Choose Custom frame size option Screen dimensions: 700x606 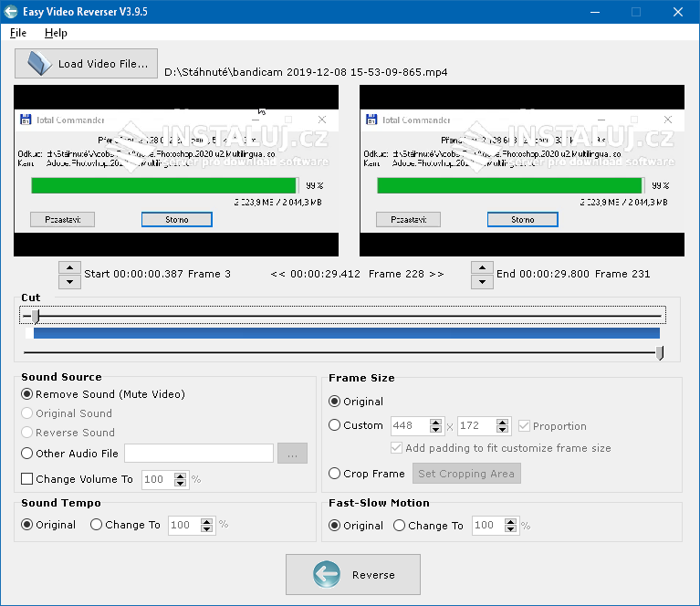(335, 425)
